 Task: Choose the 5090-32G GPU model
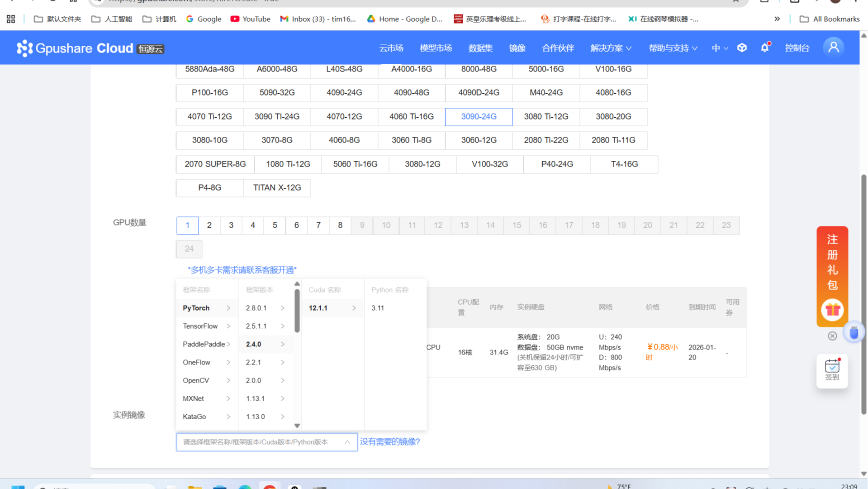pyautogui.click(x=277, y=92)
